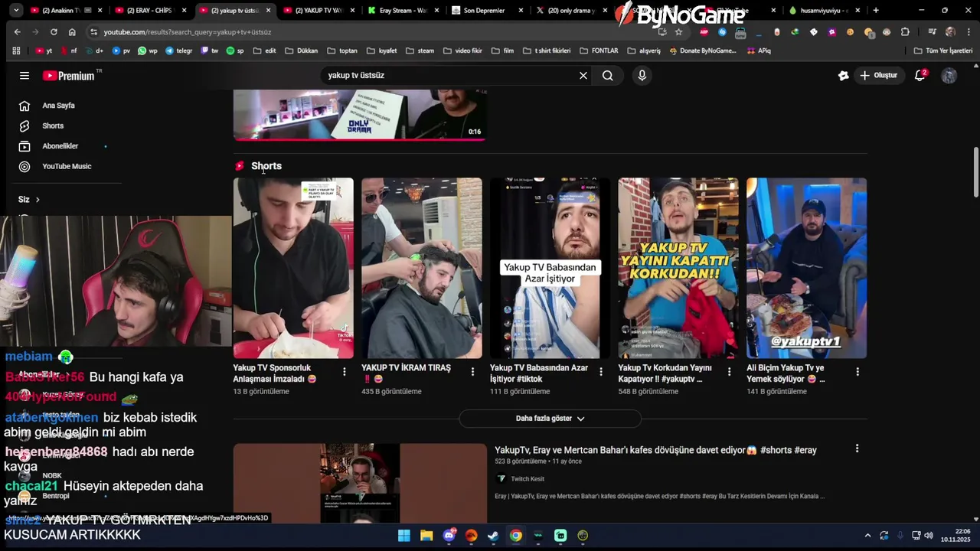Open the 0:16 Only Drama video thumbnail
The height and width of the screenshot is (551, 980).
point(360,115)
